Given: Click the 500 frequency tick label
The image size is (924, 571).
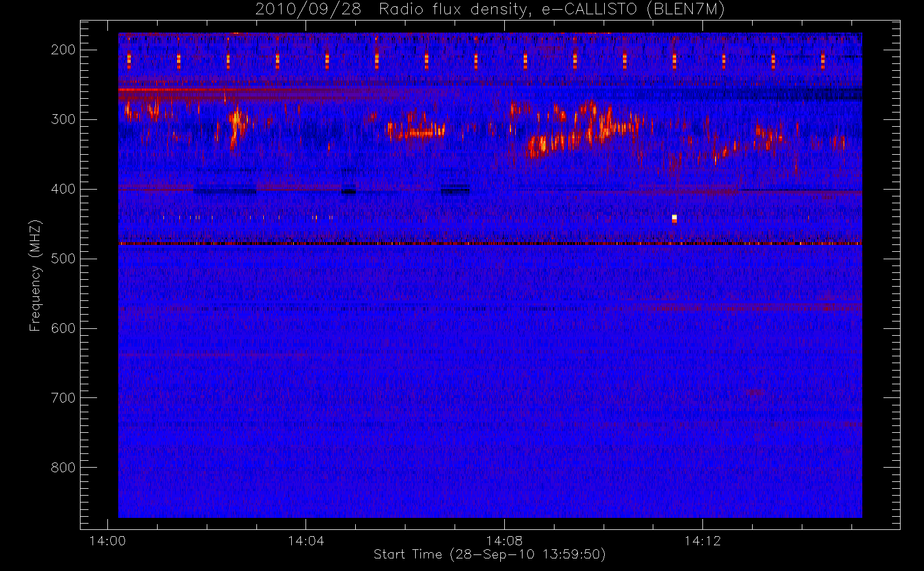Looking at the screenshot, I should tap(63, 259).
